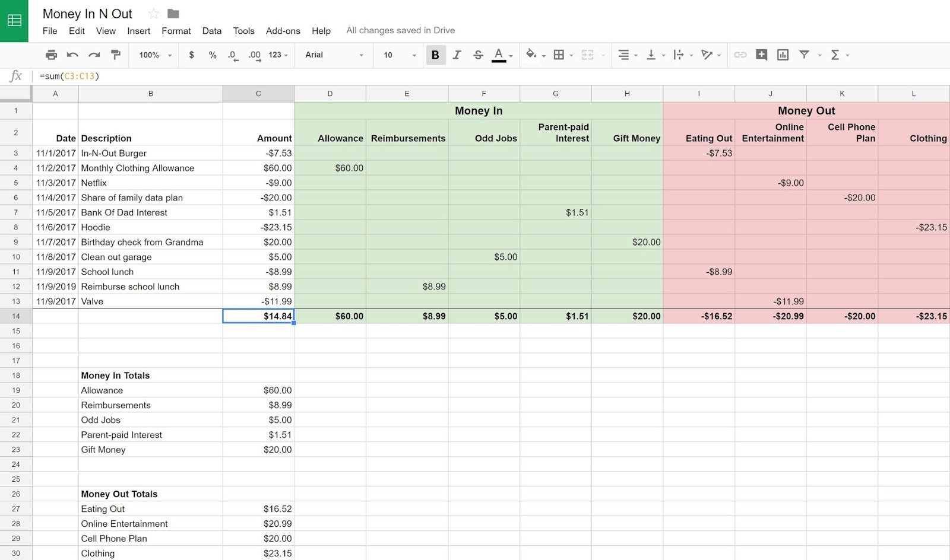Select column header H
This screenshot has height=560, width=950.
tap(627, 94)
